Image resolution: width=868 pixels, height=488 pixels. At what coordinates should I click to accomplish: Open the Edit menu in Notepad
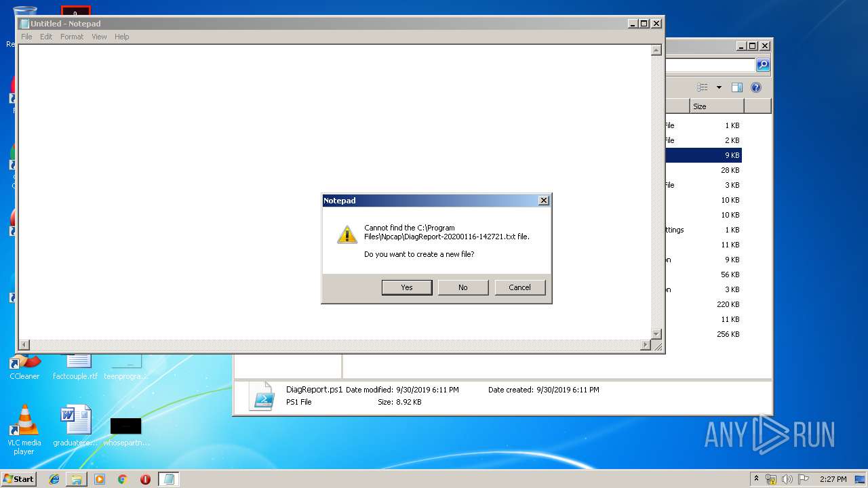tap(46, 37)
